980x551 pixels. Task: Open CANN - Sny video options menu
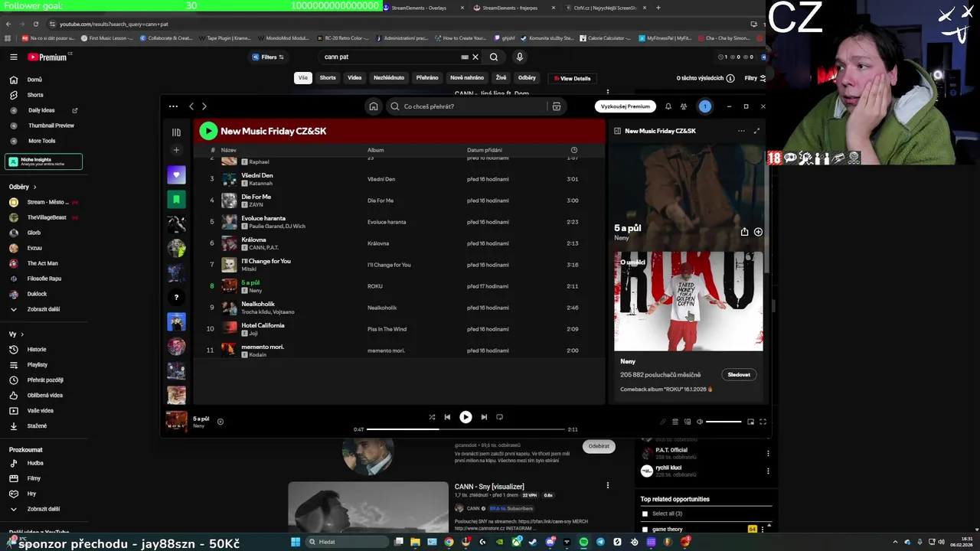(608, 486)
